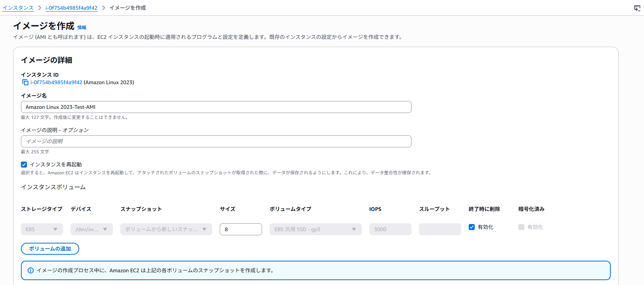The image size is (644, 285).
Task: Click the instance ID link under インスタンス ID
Action: click(56, 82)
